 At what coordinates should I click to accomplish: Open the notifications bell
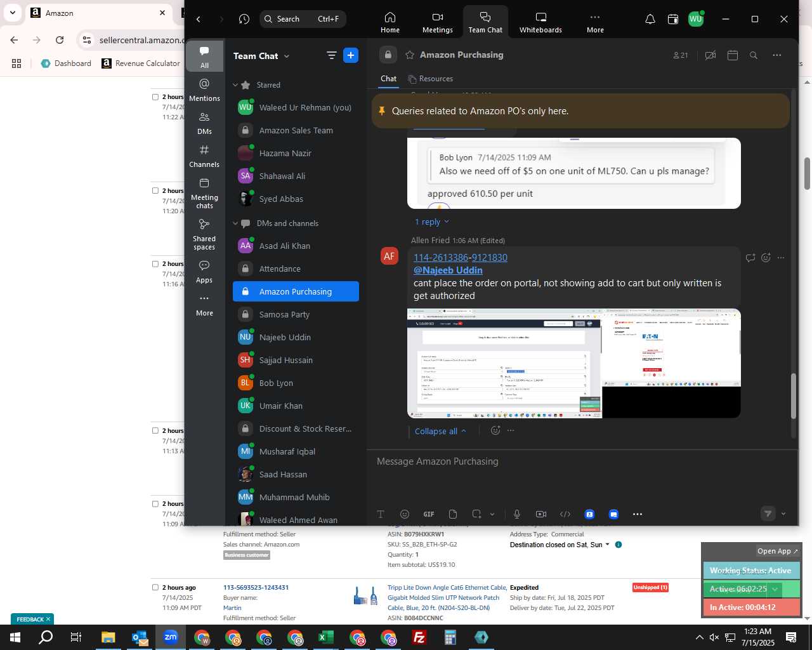pos(650,19)
